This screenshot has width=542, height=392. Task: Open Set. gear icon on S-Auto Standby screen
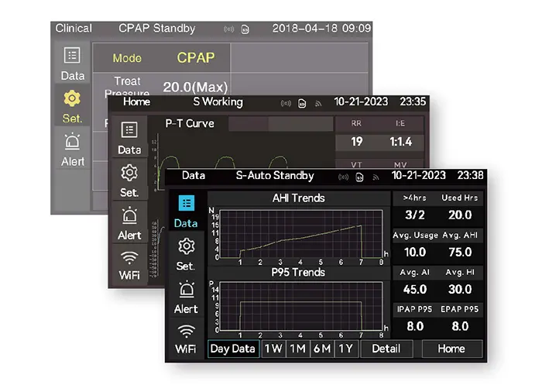coord(186,253)
